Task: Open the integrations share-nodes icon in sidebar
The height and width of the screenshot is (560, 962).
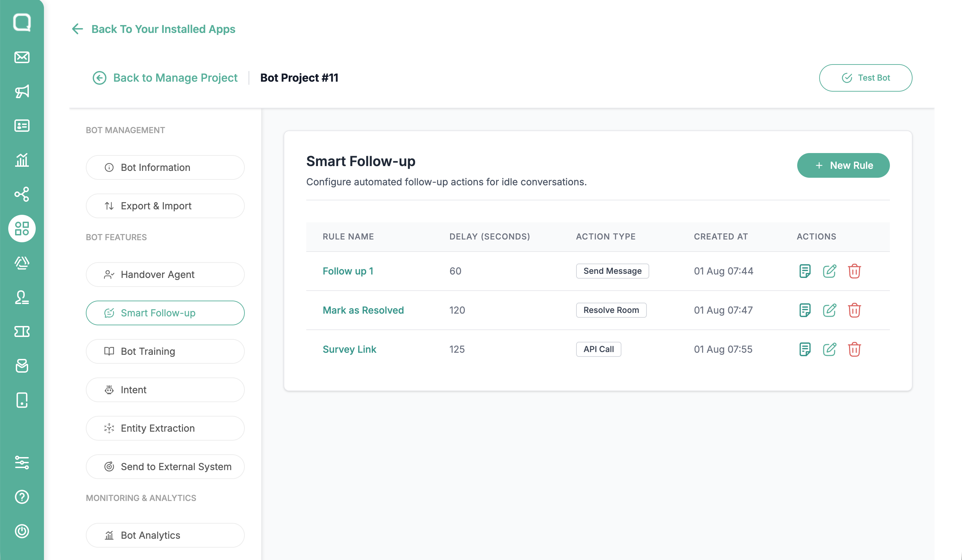Action: [22, 194]
